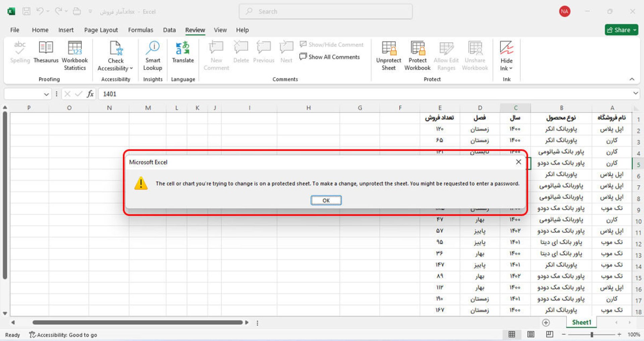644x341 pixels.
Task: Click the green Share button
Action: pos(621,30)
